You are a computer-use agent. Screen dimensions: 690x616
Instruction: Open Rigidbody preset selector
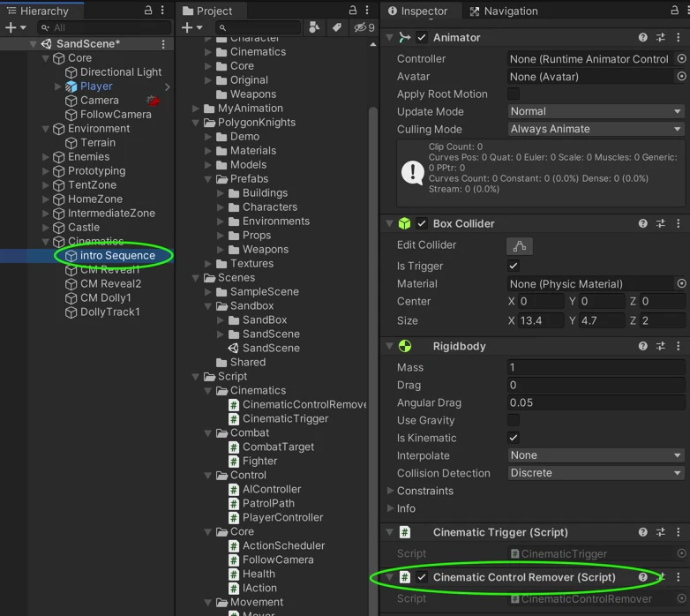(661, 346)
